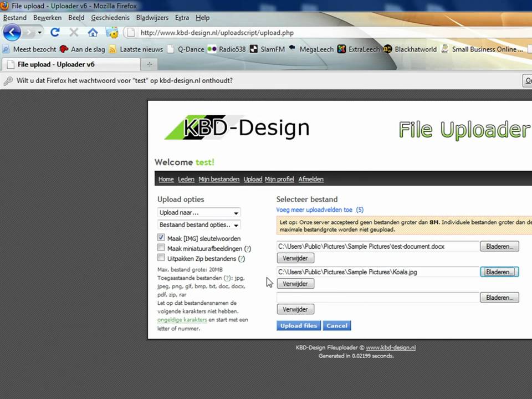Click the smiley folder toolbar icon
The height and width of the screenshot is (399, 532).
click(112, 33)
